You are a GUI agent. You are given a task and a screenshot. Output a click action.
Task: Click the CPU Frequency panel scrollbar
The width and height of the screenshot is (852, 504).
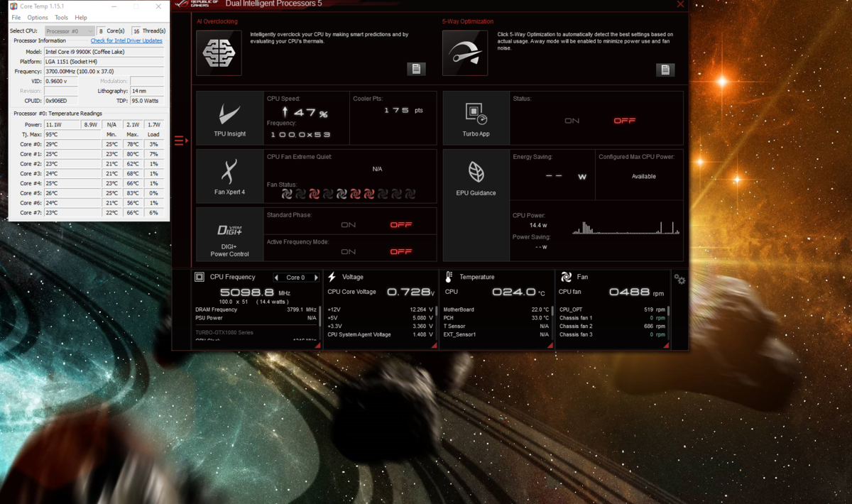(320, 317)
